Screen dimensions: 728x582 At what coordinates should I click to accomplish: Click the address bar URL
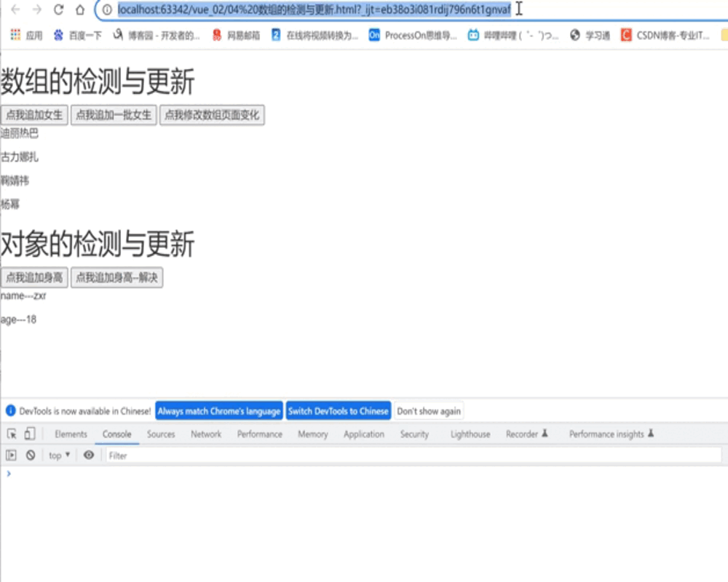pos(314,9)
